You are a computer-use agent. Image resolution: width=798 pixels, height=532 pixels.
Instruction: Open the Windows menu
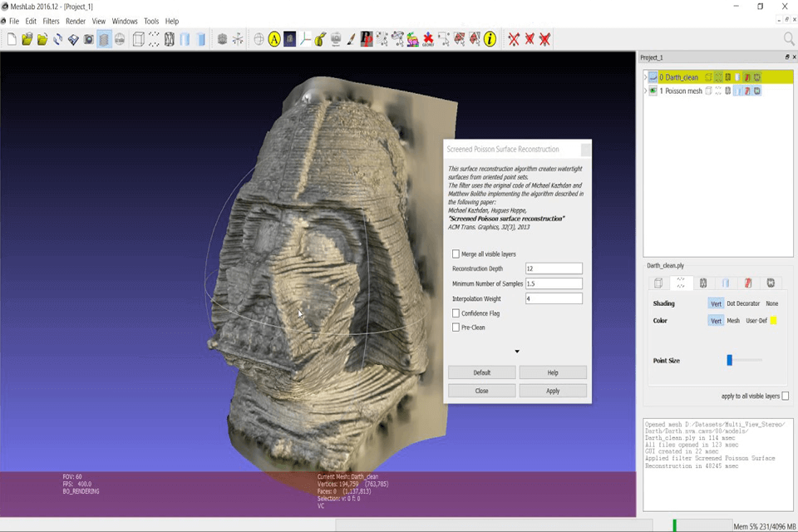click(125, 21)
